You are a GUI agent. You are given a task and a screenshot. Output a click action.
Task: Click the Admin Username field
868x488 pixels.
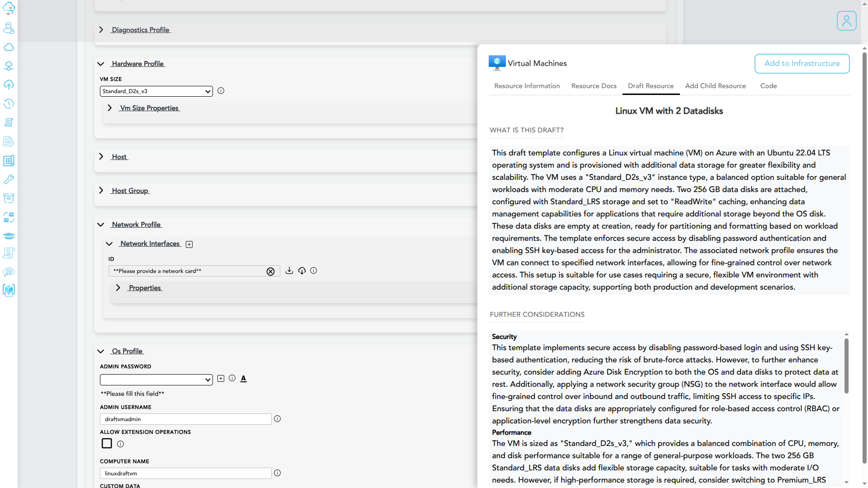click(x=185, y=419)
